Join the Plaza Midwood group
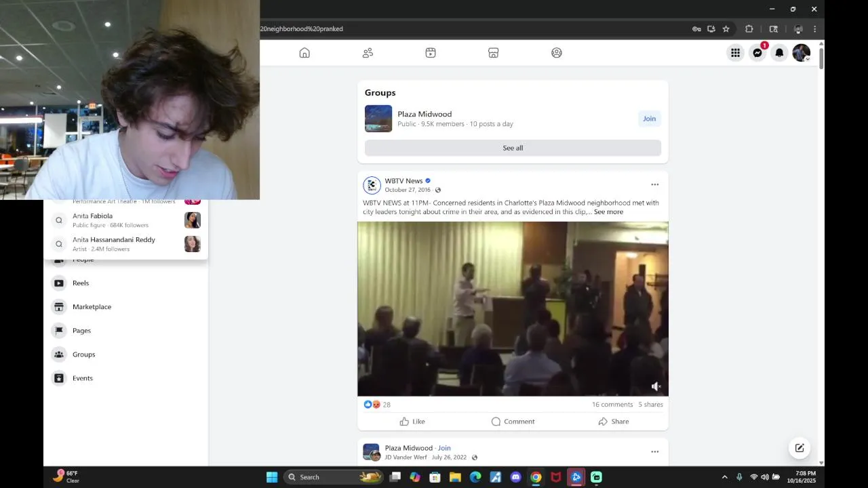This screenshot has width=868, height=488. 649,119
